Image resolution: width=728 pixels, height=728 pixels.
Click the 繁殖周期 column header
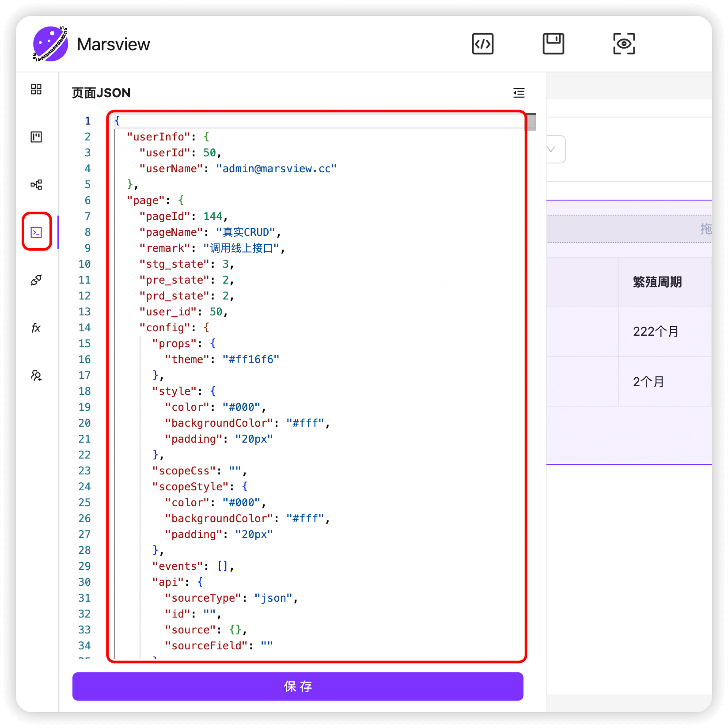(x=657, y=282)
